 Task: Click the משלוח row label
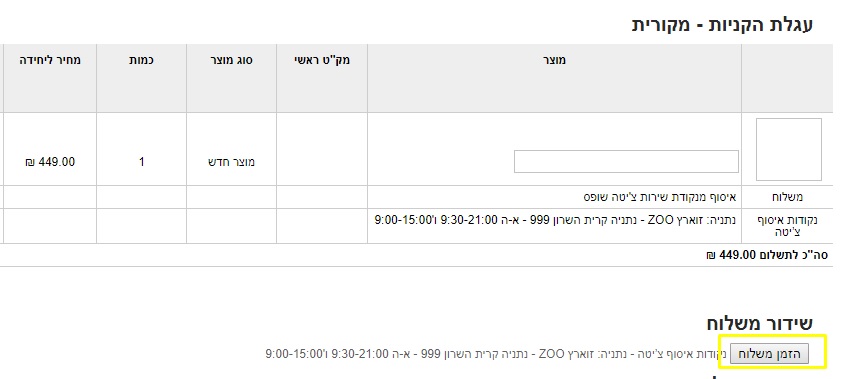(787, 197)
